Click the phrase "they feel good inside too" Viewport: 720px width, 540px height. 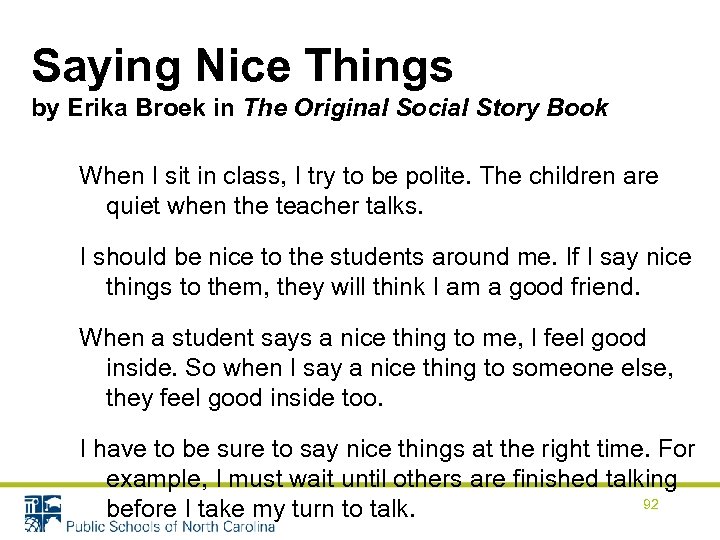click(244, 399)
